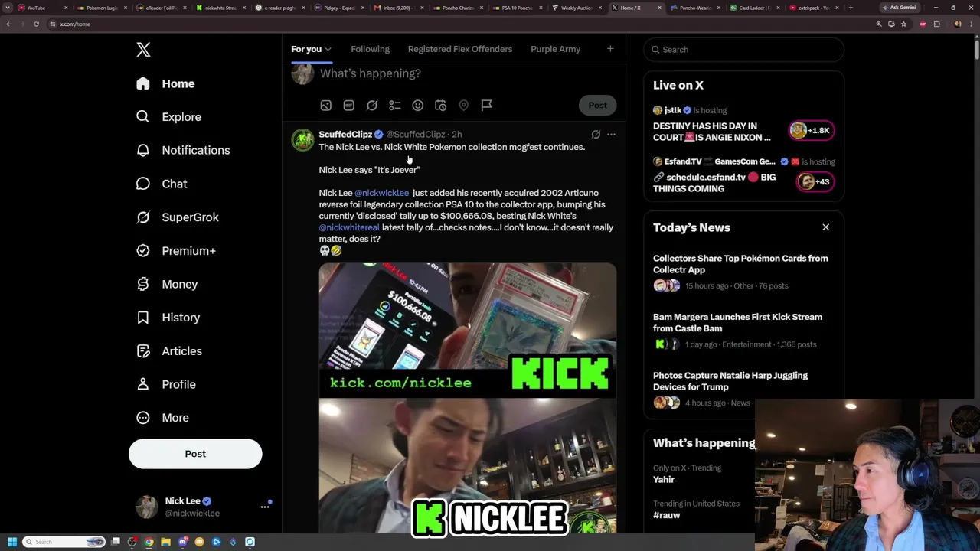Open account menu dots next to Nick Lee
The width and height of the screenshot is (980, 551).
[265, 507]
